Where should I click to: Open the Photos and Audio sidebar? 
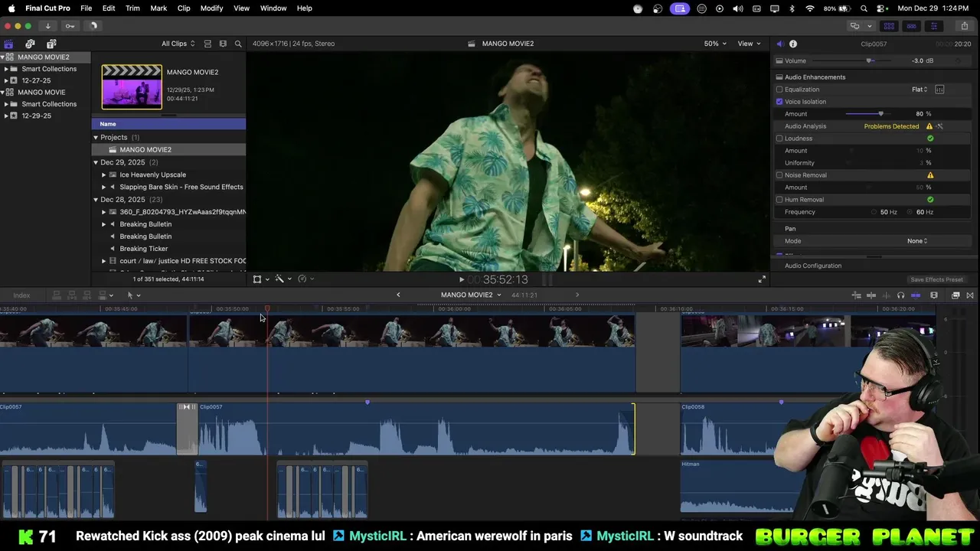(30, 44)
